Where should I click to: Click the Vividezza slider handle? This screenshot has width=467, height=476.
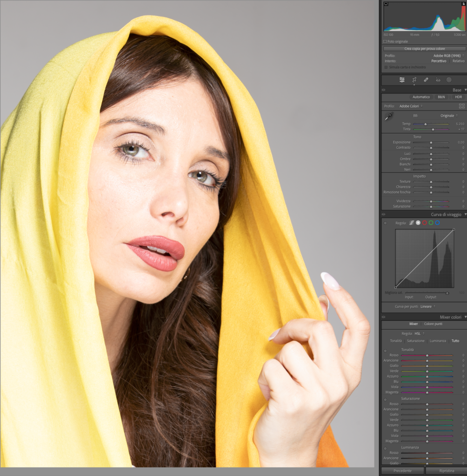coord(431,202)
